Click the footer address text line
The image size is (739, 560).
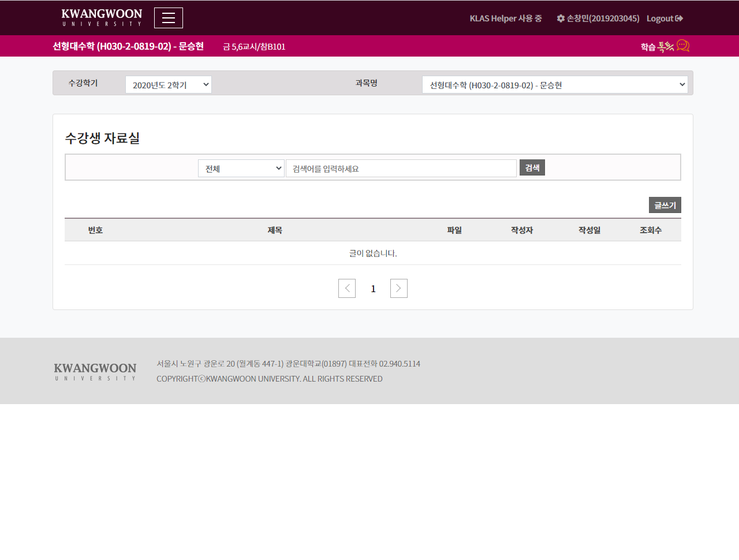(x=288, y=364)
